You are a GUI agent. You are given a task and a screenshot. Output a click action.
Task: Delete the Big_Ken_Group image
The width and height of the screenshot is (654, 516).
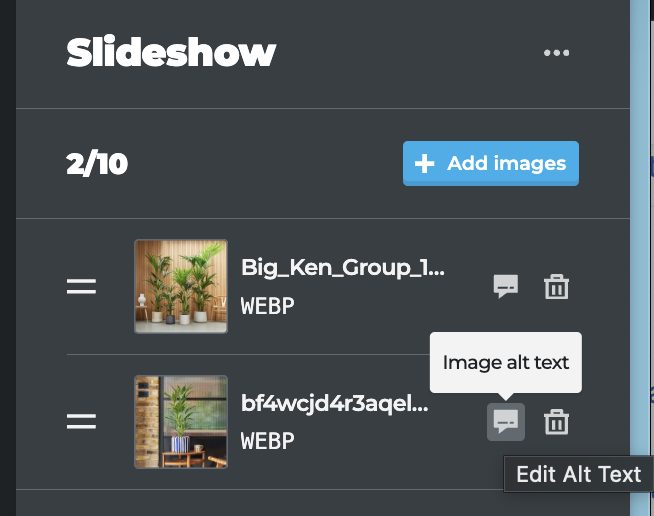click(x=556, y=286)
